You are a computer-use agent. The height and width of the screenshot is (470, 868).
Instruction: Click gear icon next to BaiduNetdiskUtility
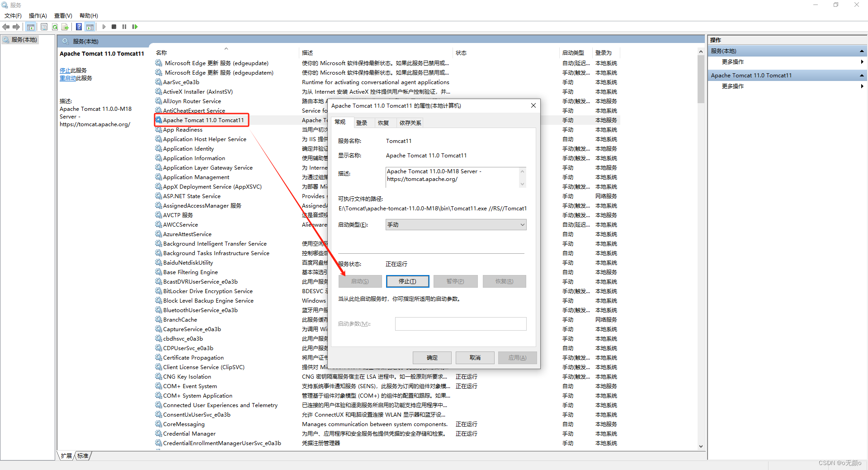pos(159,262)
